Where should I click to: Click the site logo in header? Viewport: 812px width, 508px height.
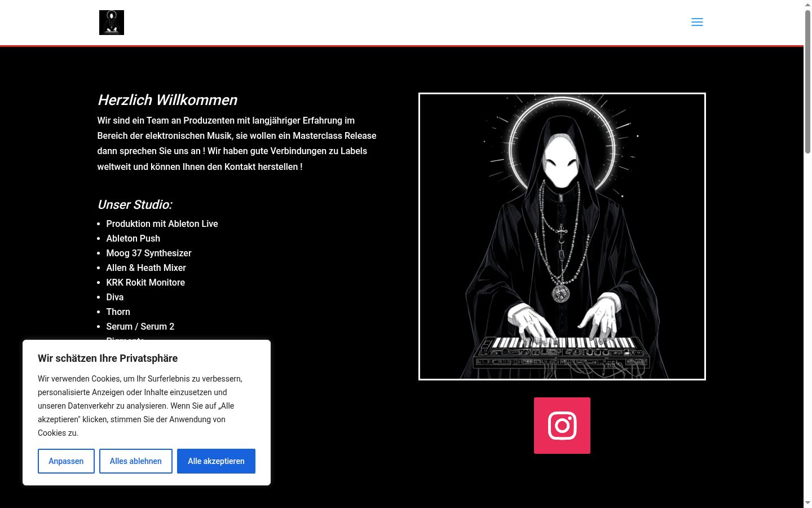click(x=112, y=23)
